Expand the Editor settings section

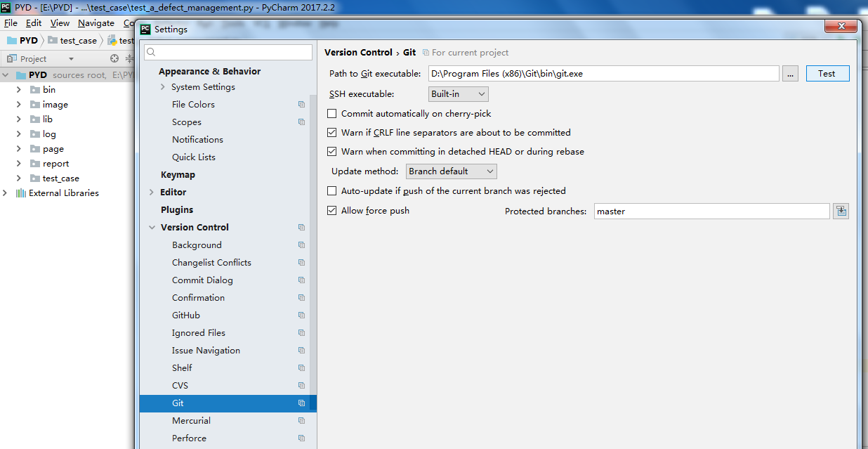click(152, 192)
